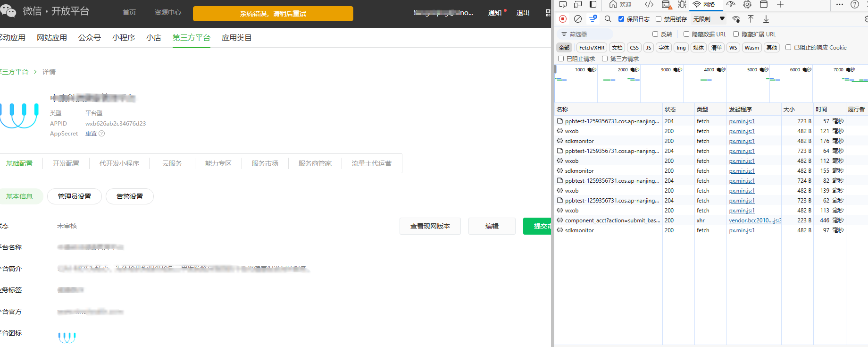Open the DevTools more options ellipsis menu
Image resolution: width=868 pixels, height=347 pixels.
[839, 5]
